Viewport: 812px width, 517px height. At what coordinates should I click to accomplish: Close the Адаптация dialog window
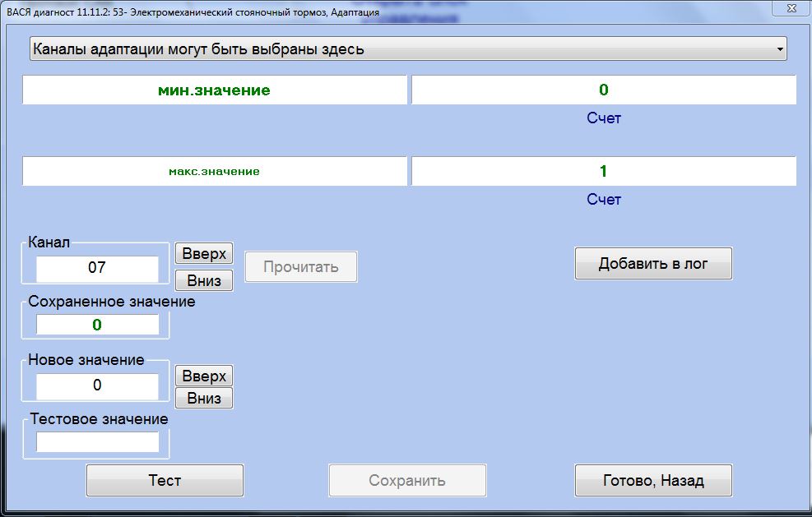click(x=790, y=7)
